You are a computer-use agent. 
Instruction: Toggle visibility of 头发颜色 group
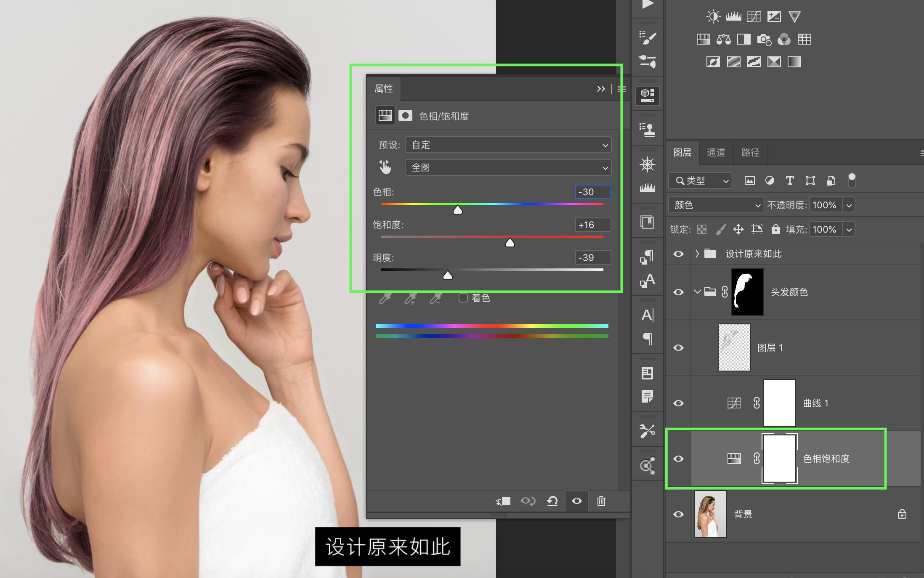click(x=678, y=292)
